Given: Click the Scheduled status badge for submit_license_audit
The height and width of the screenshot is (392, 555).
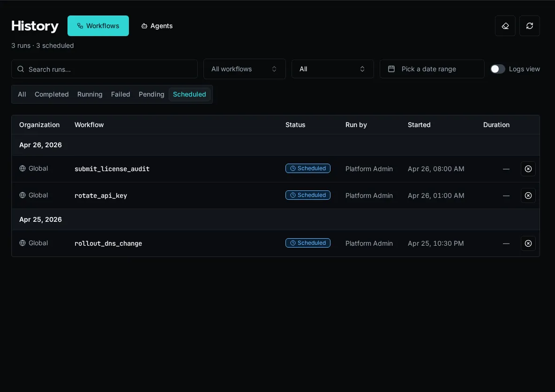Looking at the screenshot, I should click(x=308, y=168).
